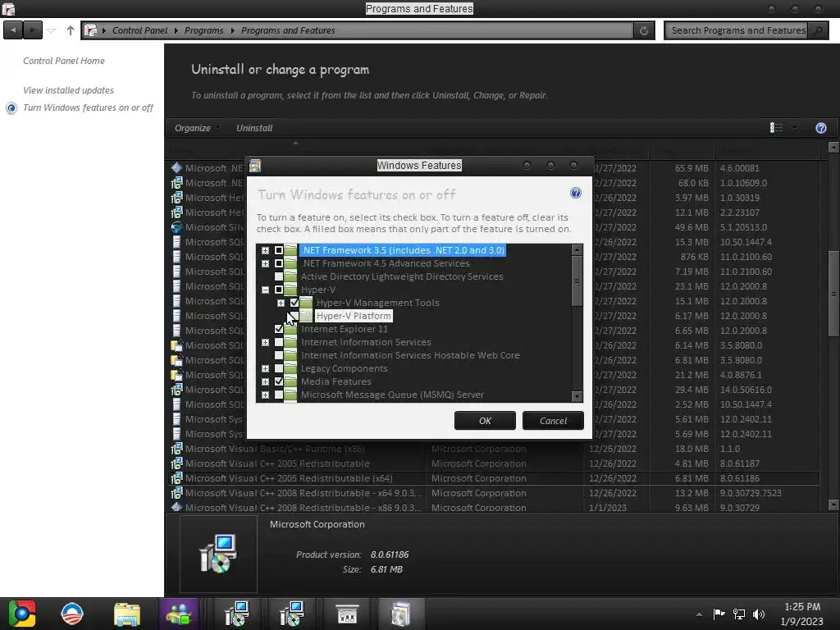840x630 pixels.
Task: Uncheck Hyper-V Management Tools
Action: (x=294, y=303)
